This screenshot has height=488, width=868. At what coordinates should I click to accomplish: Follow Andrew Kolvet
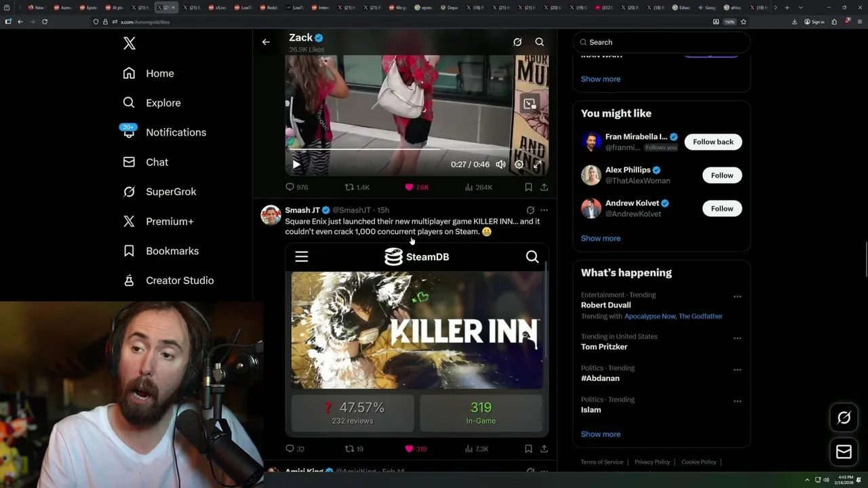[x=722, y=209]
